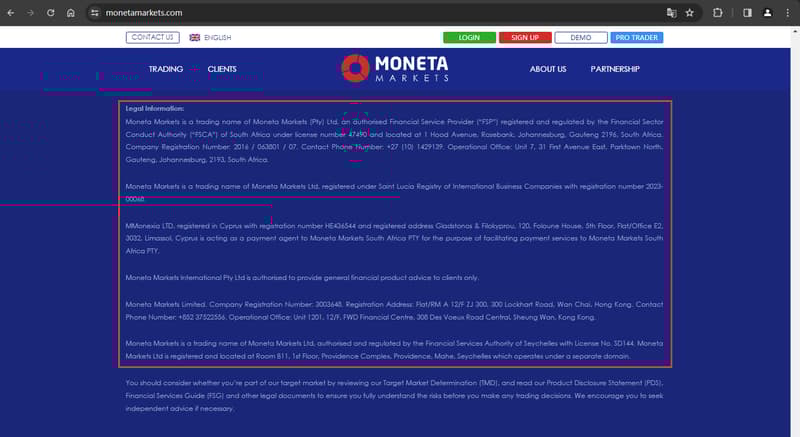
Task: Open the browser profile avatar icon
Action: (767, 13)
